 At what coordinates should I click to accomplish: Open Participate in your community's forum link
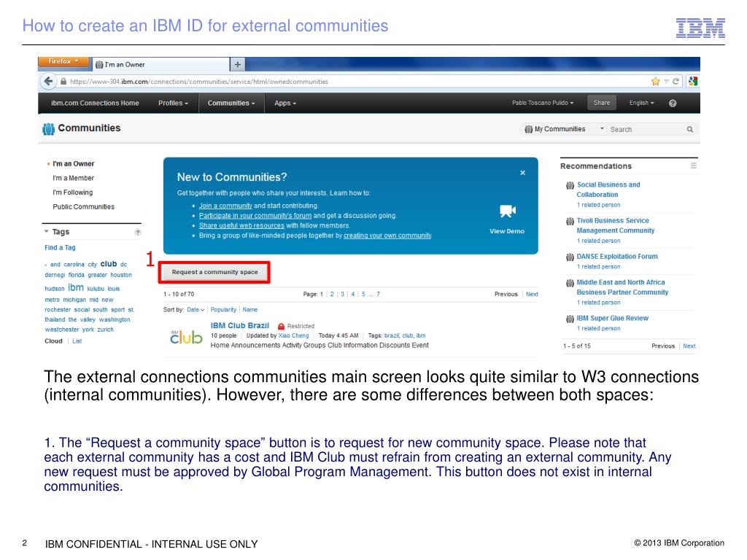[x=255, y=216]
